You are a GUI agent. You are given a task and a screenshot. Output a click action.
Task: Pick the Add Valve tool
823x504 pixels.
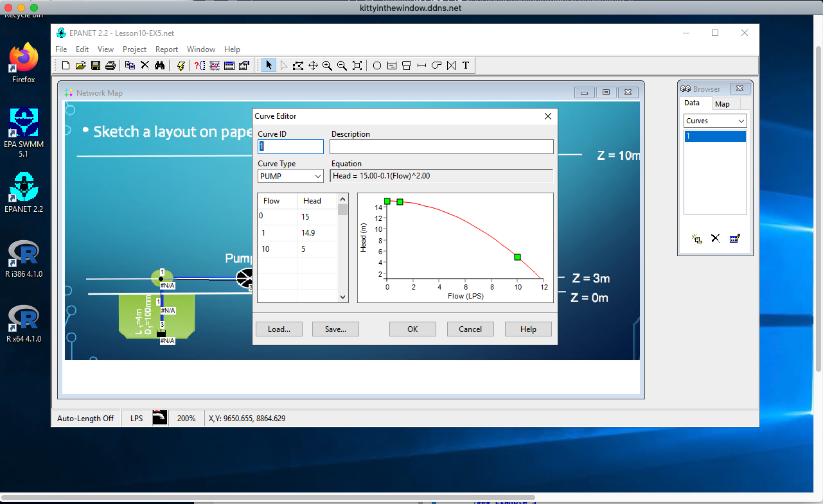tap(451, 65)
